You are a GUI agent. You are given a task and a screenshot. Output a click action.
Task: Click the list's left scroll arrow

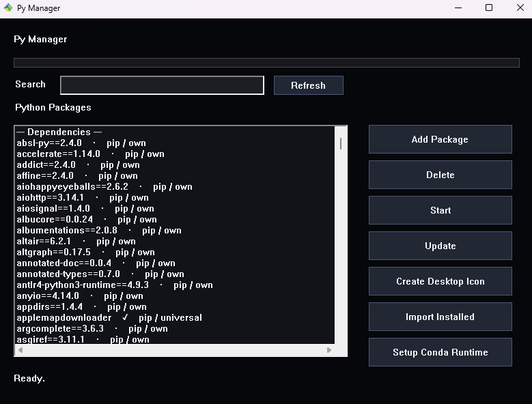tap(20, 350)
